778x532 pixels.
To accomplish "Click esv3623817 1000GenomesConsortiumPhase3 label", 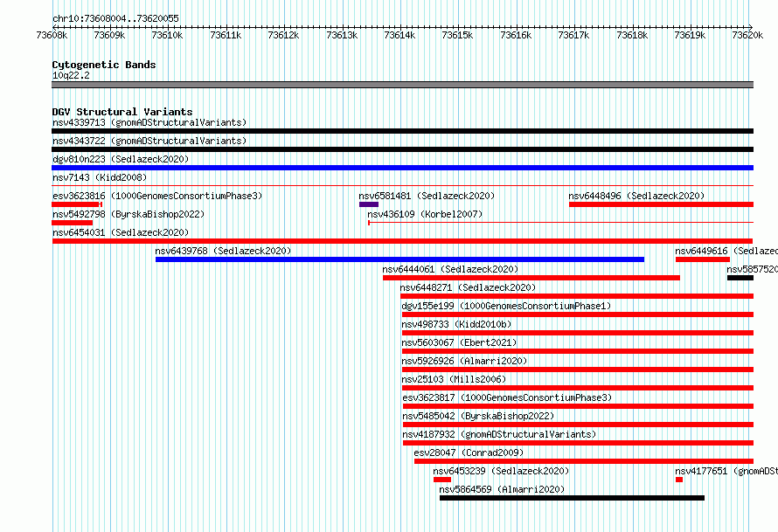I will tap(507, 397).
